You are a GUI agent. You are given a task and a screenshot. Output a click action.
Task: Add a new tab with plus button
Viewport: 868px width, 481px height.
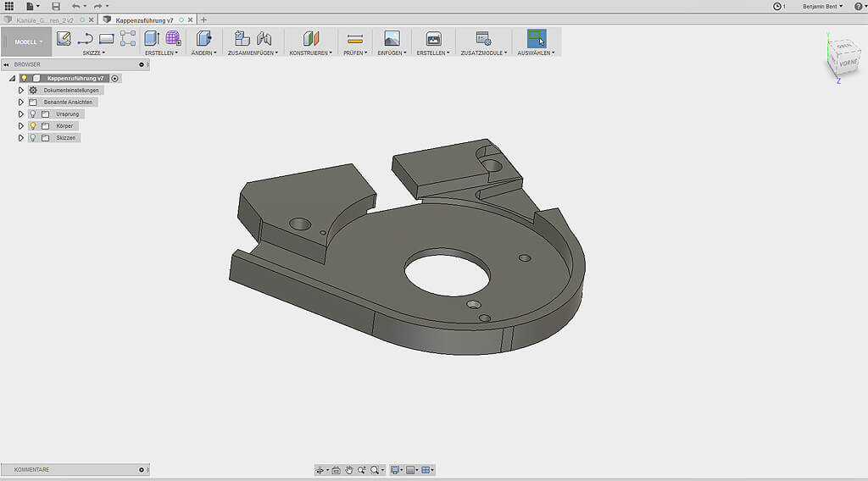tap(203, 19)
